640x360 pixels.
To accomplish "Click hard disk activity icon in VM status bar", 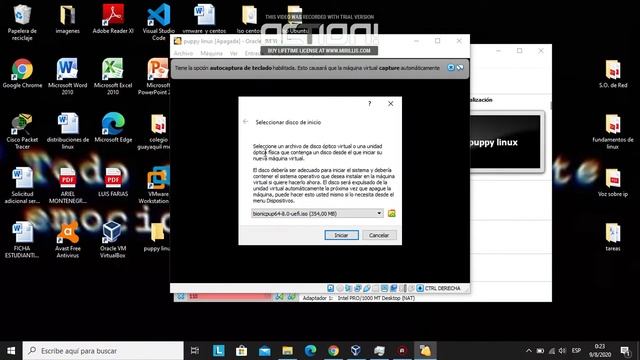I will pyautogui.click(x=331, y=289).
